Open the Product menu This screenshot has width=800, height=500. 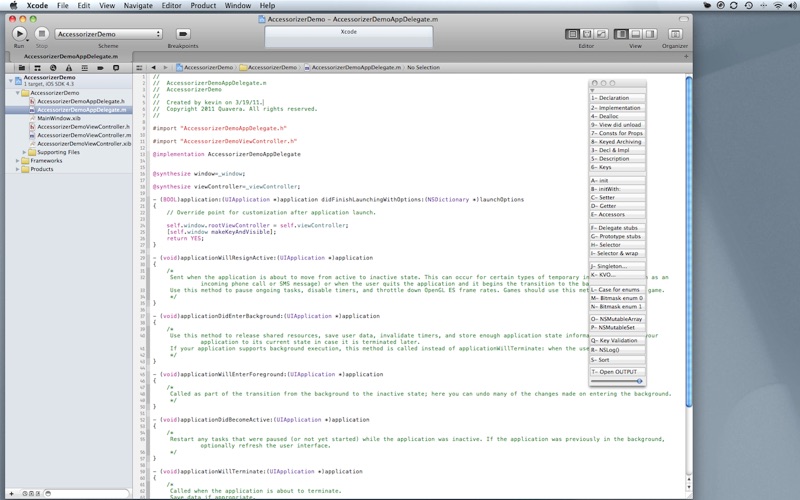(203, 5)
